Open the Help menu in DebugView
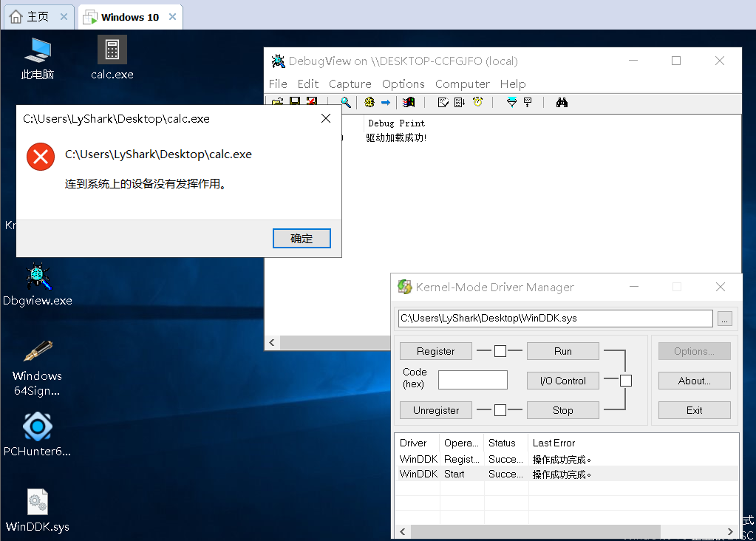This screenshot has width=756, height=541. click(x=513, y=84)
